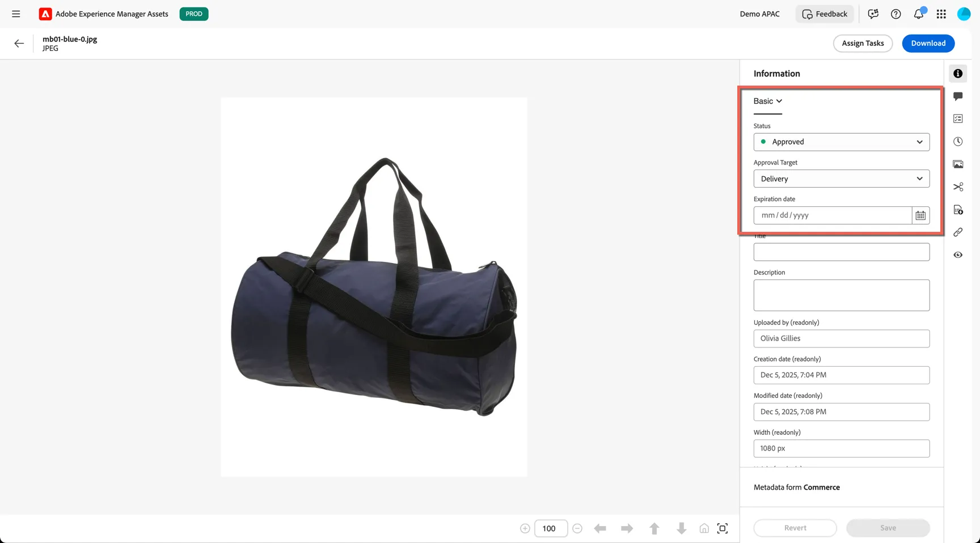Screen dimensions: 980x543
Task: Click the Assign Tasks button
Action: coord(863,43)
